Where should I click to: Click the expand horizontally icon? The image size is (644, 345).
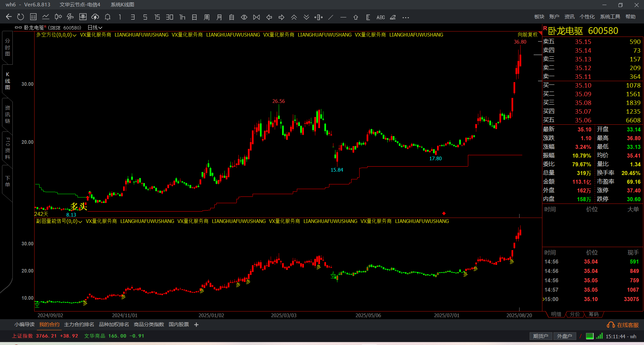(244, 17)
